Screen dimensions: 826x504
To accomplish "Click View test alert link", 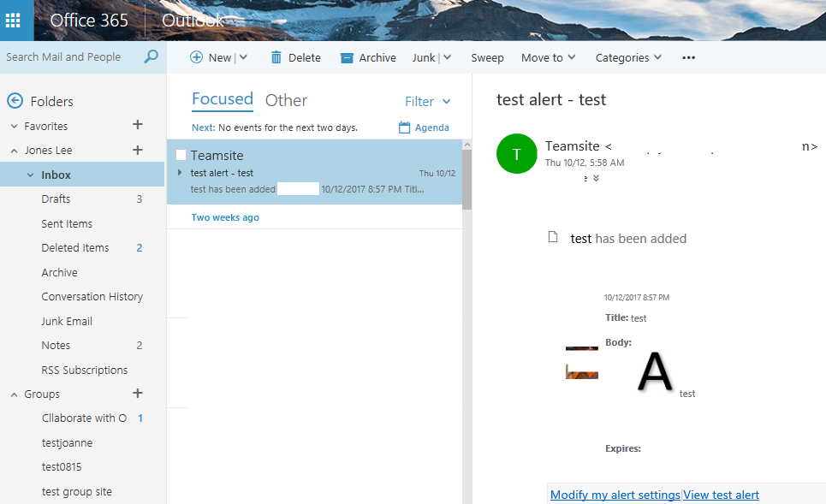I will [x=722, y=495].
